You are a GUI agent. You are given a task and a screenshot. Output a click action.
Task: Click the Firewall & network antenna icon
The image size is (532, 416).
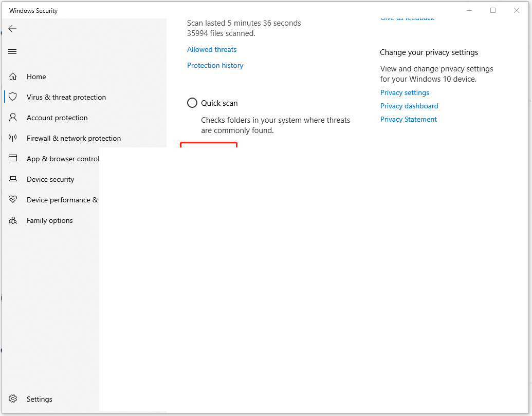pyautogui.click(x=13, y=138)
